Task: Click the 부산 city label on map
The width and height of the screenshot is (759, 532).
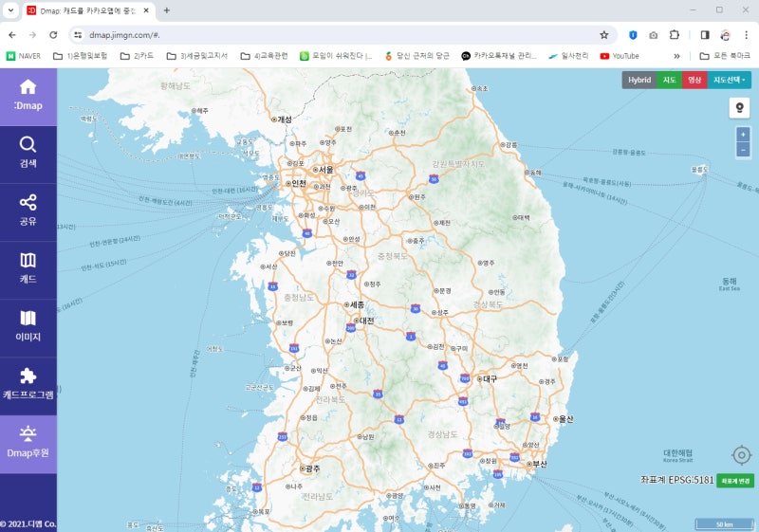Action: pyautogui.click(x=539, y=464)
